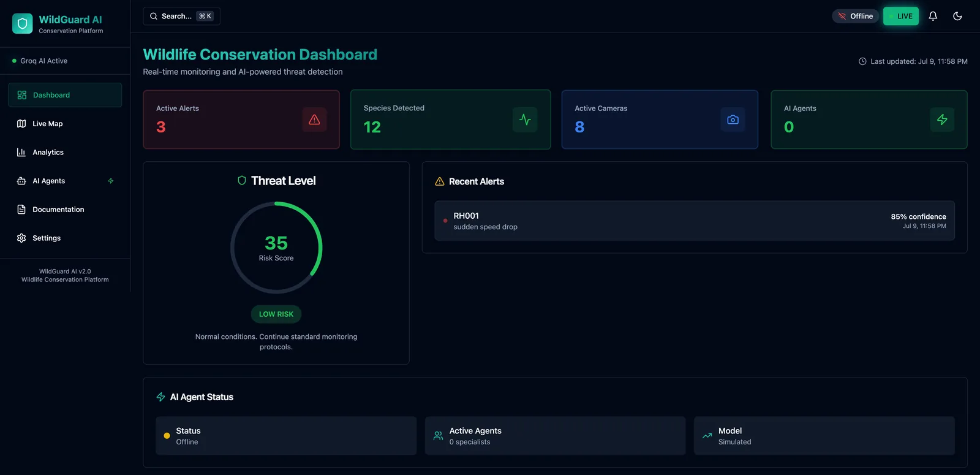Click the red dot on the RH001 alert
This screenshot has width=980, height=475.
click(x=445, y=221)
